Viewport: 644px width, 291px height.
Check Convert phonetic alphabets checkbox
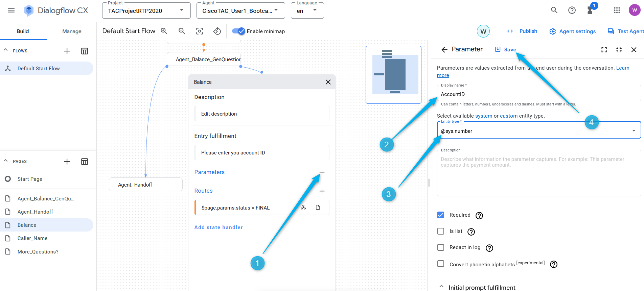(x=441, y=264)
